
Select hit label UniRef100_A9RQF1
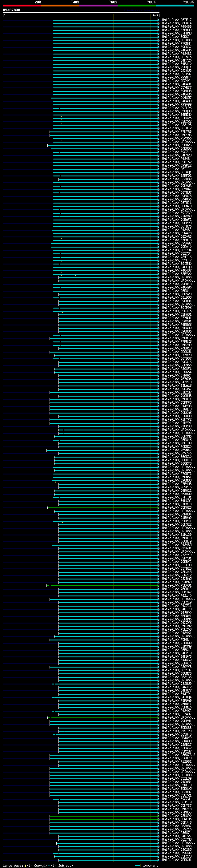point(176,67)
